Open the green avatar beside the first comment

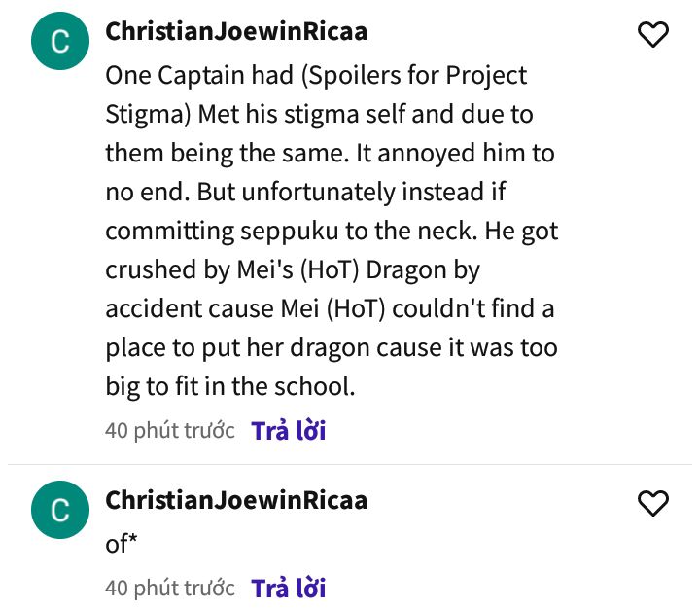click(x=60, y=41)
